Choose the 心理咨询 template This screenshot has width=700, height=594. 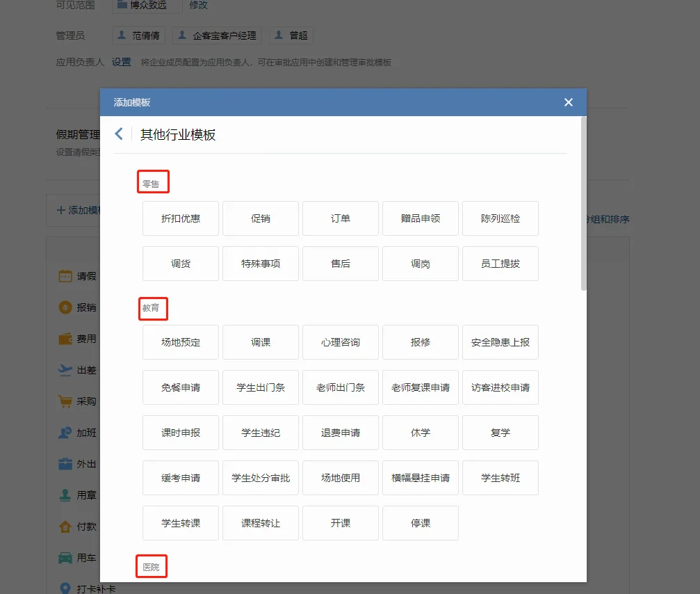[x=341, y=342]
